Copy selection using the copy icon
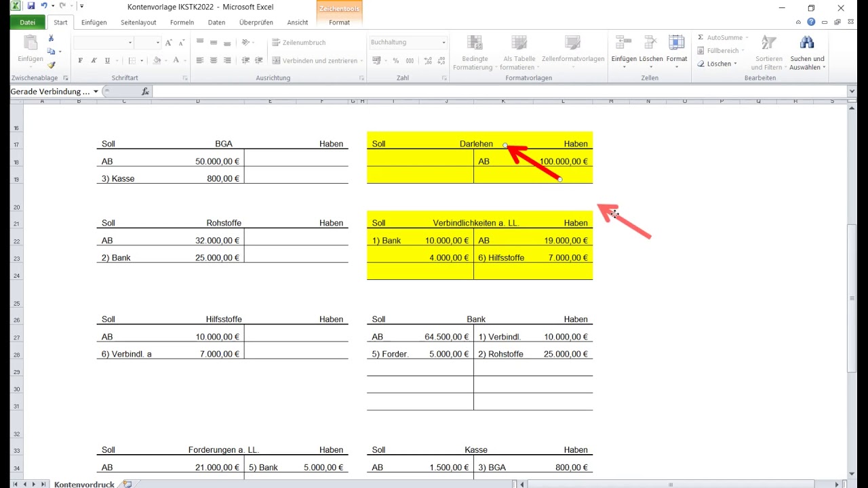This screenshot has width=868, height=488. click(51, 52)
